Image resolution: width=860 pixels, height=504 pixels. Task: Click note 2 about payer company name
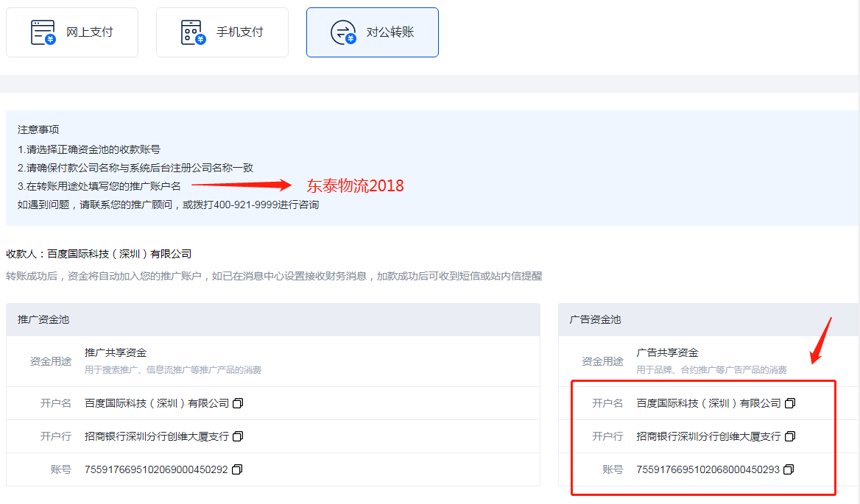[x=135, y=168]
